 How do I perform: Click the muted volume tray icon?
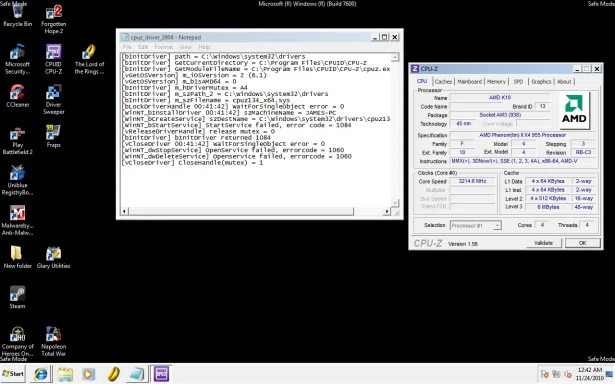pos(568,374)
